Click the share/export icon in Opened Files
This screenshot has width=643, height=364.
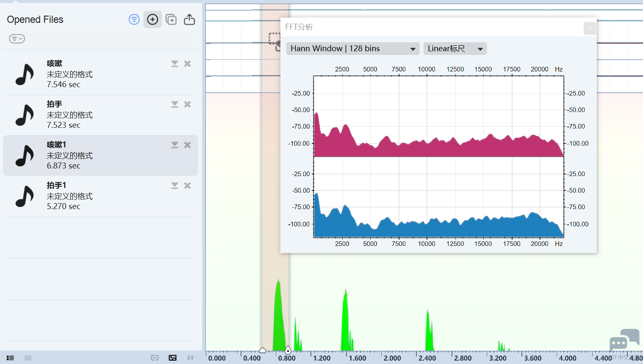[x=189, y=19]
